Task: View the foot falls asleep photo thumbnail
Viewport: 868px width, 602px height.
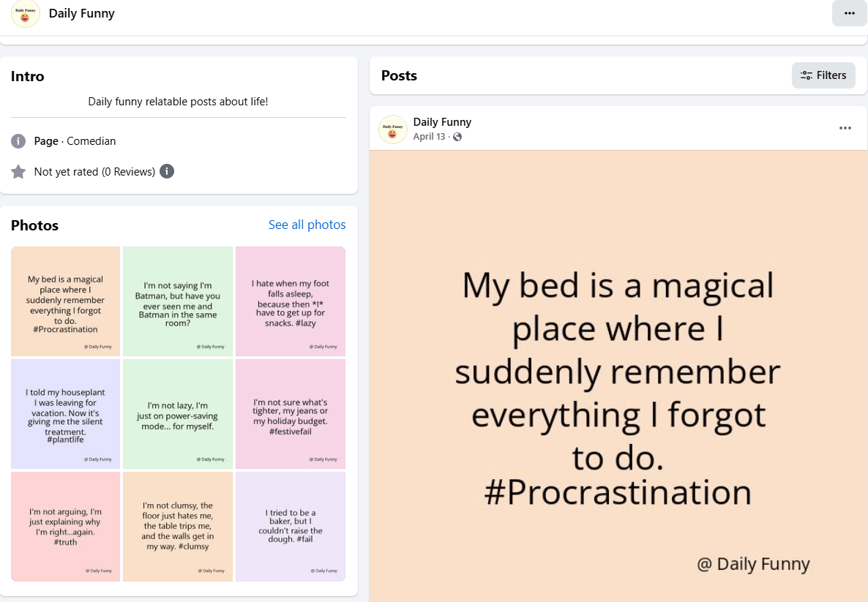Action: click(x=291, y=301)
